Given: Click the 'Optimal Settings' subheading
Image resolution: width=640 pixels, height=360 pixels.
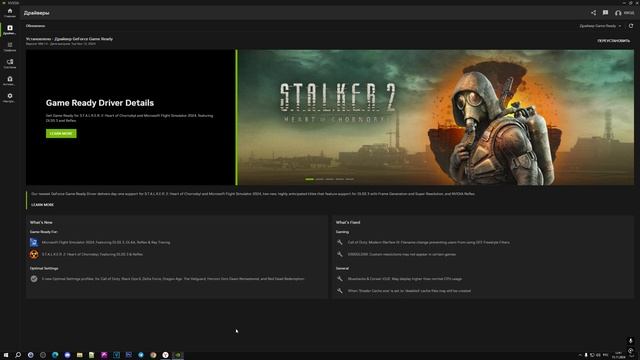Looking at the screenshot, I should pos(44,269).
